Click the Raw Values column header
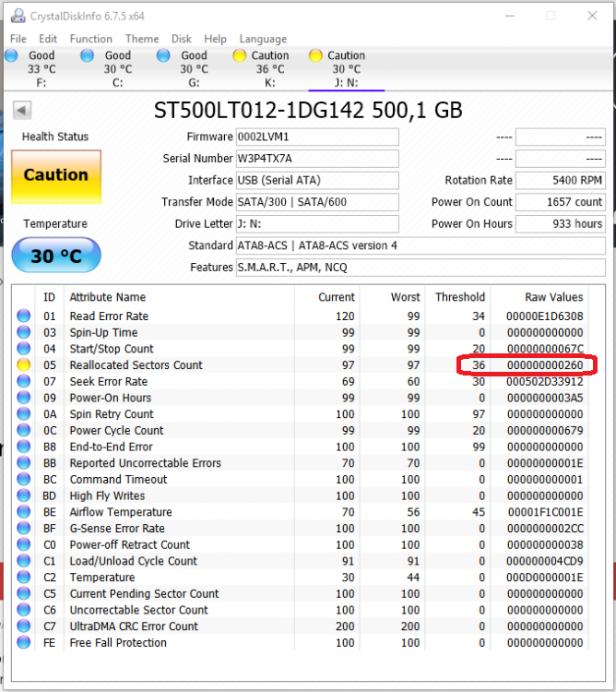Viewport: 616px width, 692px height. (x=554, y=297)
